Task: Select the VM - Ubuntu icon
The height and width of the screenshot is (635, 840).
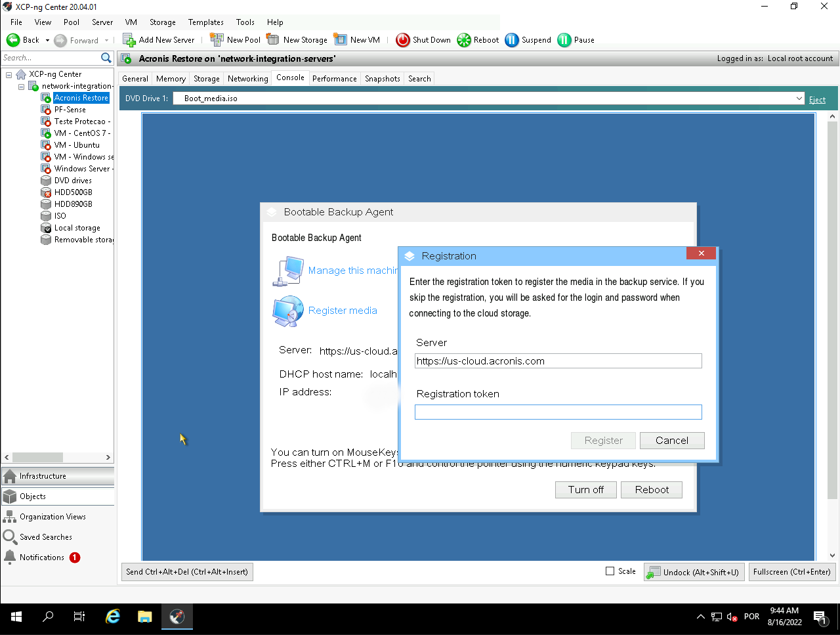Action: point(46,145)
